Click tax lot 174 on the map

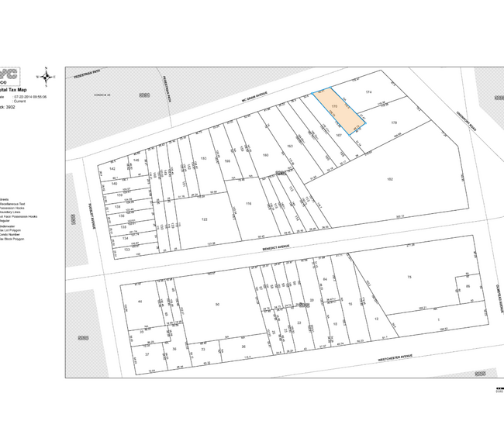(369, 92)
